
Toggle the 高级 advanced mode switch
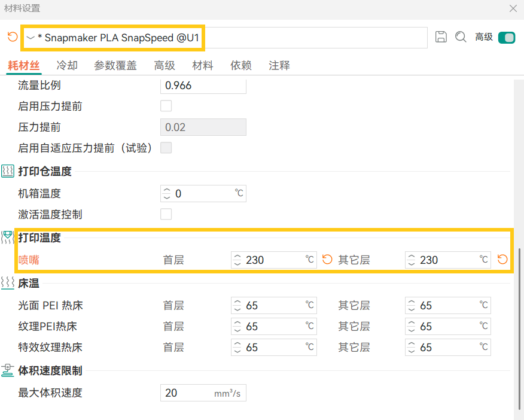pyautogui.click(x=507, y=38)
